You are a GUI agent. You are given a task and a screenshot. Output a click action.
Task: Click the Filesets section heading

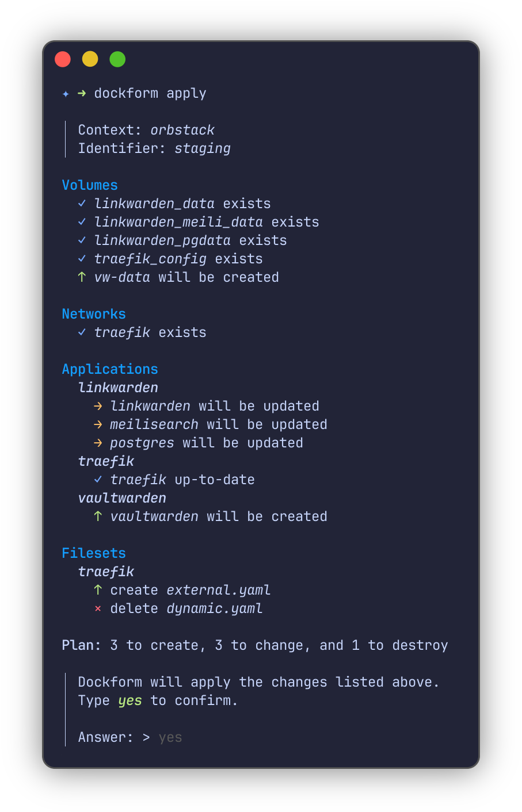94,553
